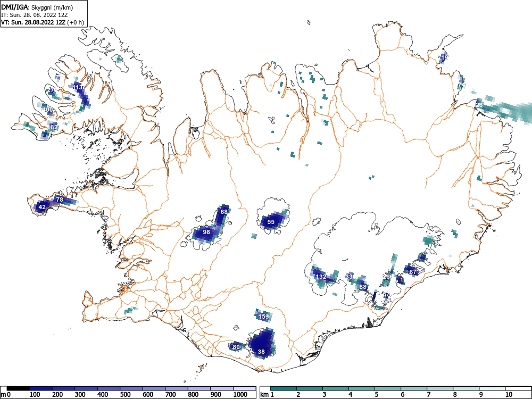Click visibility value 113 in Westfjords
532x399 pixels.
click(78, 88)
